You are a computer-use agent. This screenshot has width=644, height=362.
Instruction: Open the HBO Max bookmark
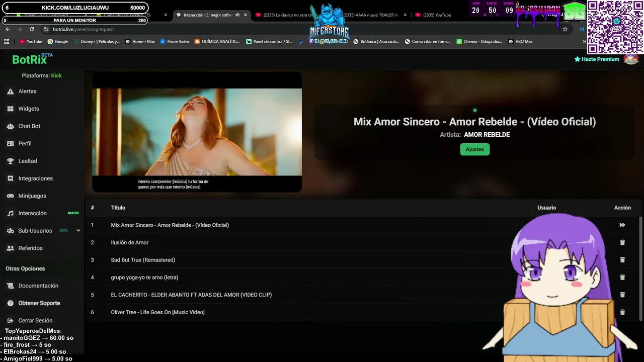(x=520, y=42)
